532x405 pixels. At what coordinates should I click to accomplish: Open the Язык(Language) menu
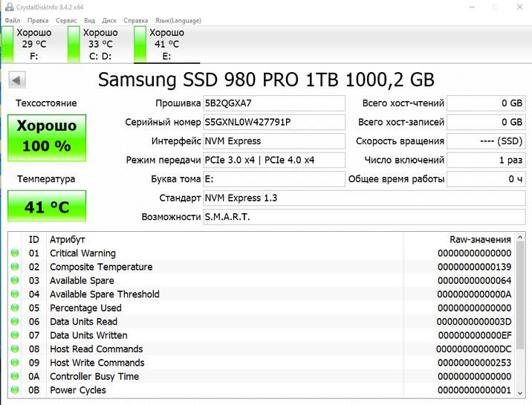pyautogui.click(x=177, y=21)
